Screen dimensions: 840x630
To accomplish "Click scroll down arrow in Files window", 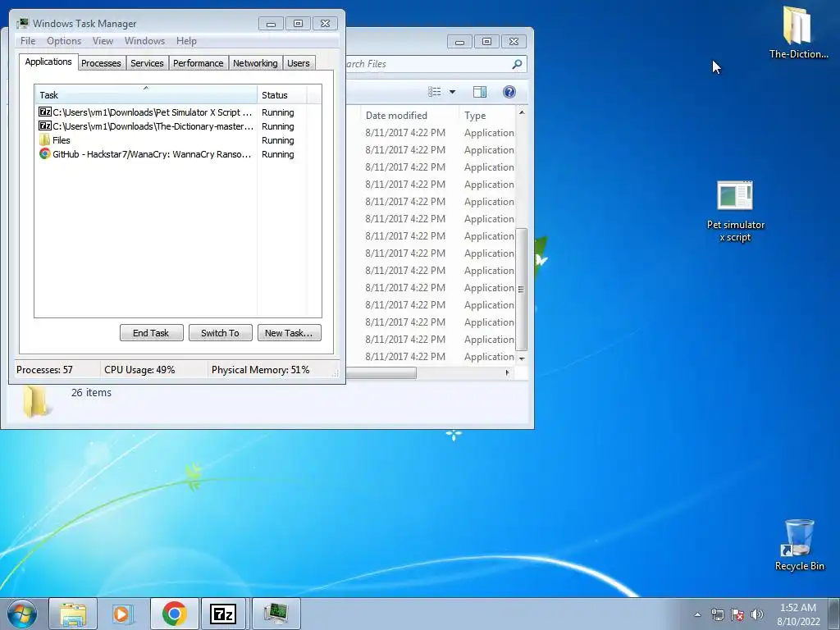I will 522,358.
